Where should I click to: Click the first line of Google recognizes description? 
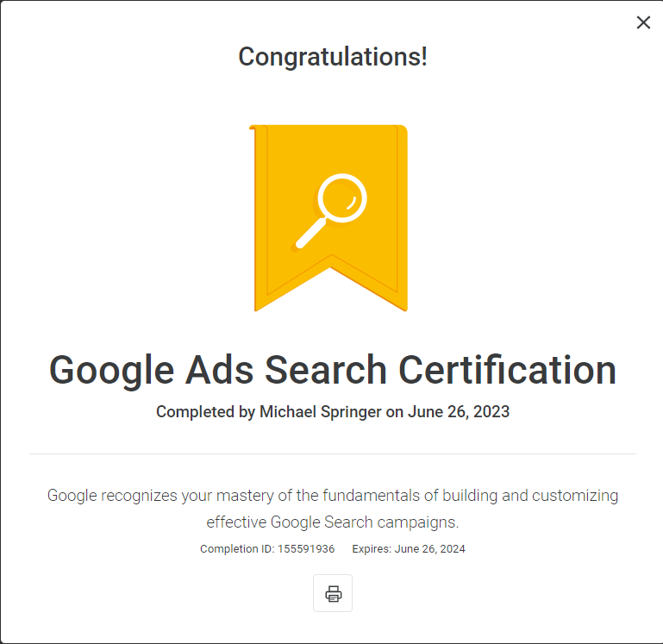333,496
